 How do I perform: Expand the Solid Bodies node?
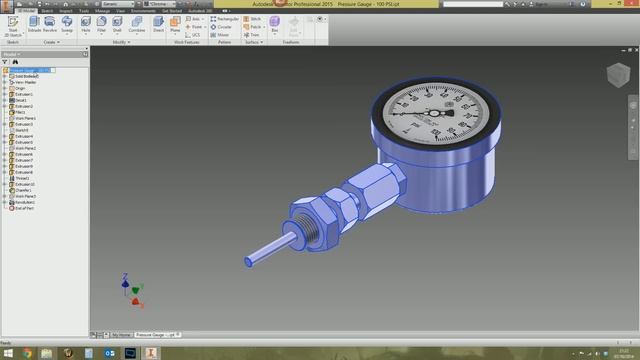(5, 76)
